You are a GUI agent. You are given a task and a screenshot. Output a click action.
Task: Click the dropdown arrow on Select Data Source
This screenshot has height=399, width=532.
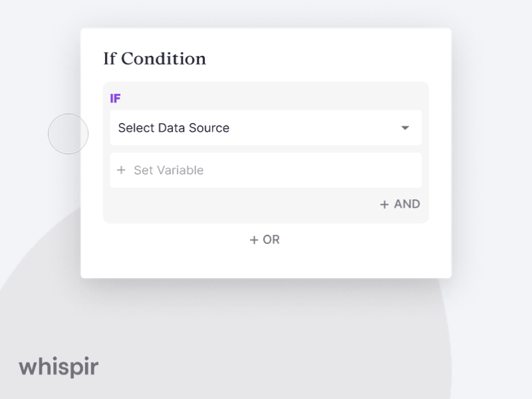405,128
